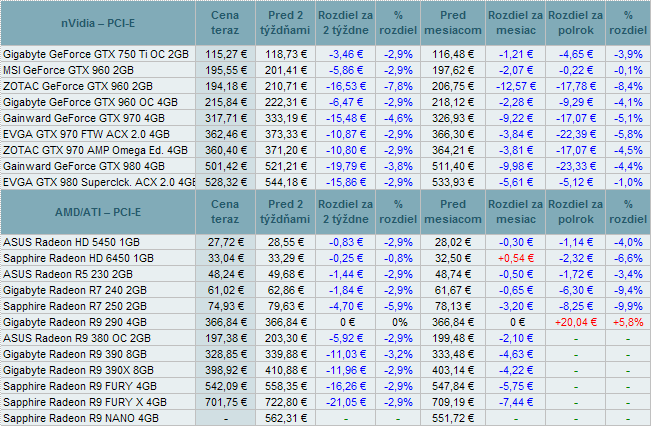
Task: Click the 339,88 € two-weeks-ago price
Action: click(286, 355)
